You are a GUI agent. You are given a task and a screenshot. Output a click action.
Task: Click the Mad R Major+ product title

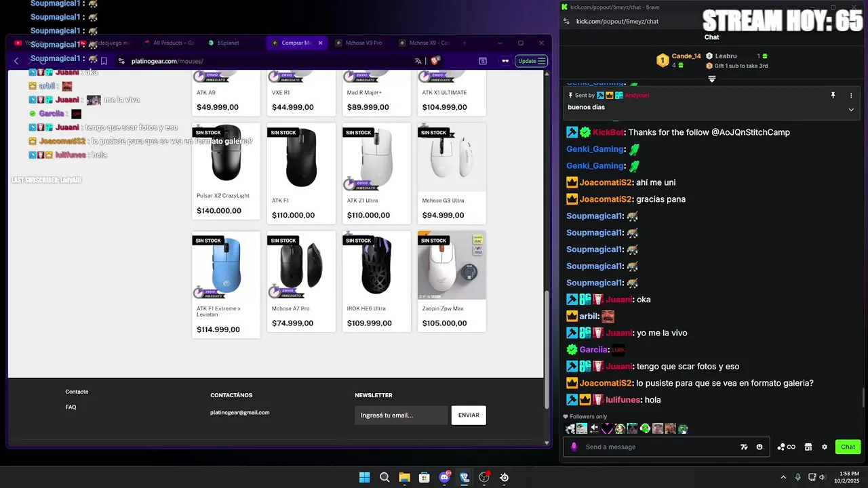click(364, 92)
